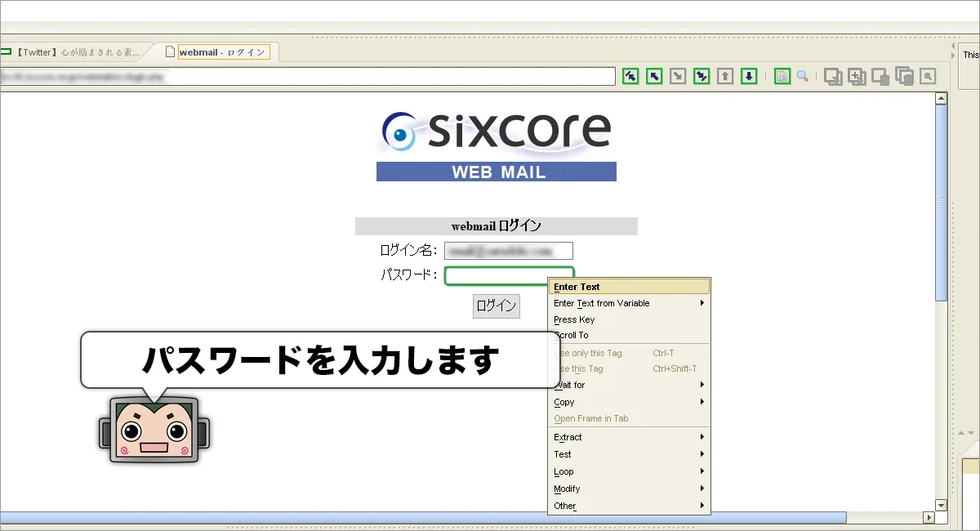Expand the Other submenu
This screenshot has width=980, height=531.
click(x=629, y=506)
